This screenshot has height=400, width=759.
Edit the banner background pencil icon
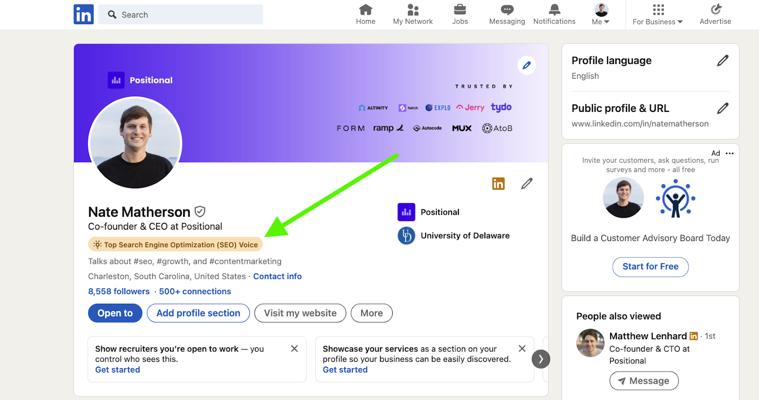tap(527, 66)
